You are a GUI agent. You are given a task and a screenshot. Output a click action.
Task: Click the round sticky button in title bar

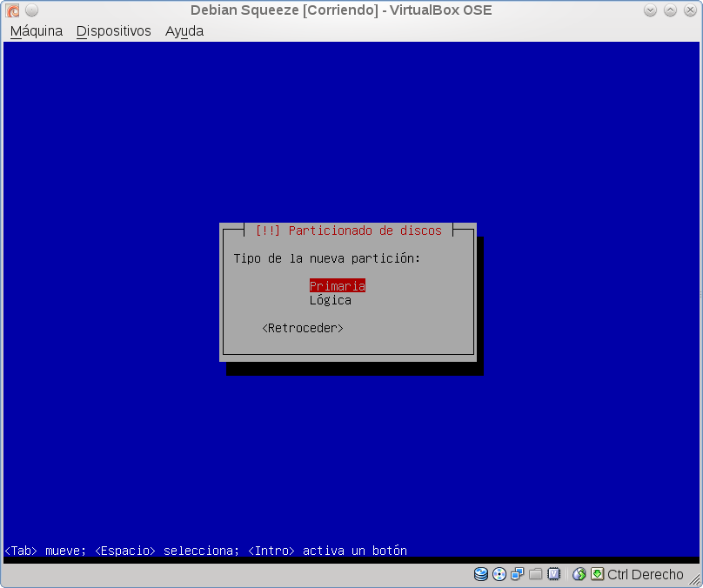tap(31, 10)
